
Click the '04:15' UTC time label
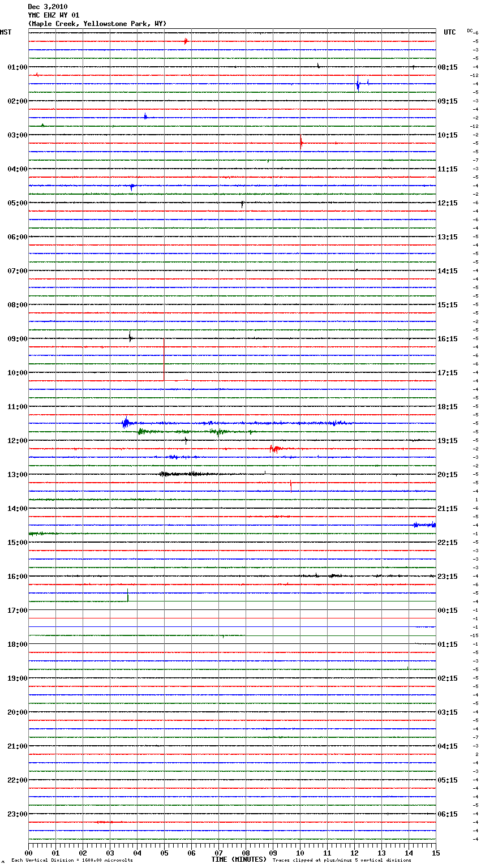click(x=448, y=746)
